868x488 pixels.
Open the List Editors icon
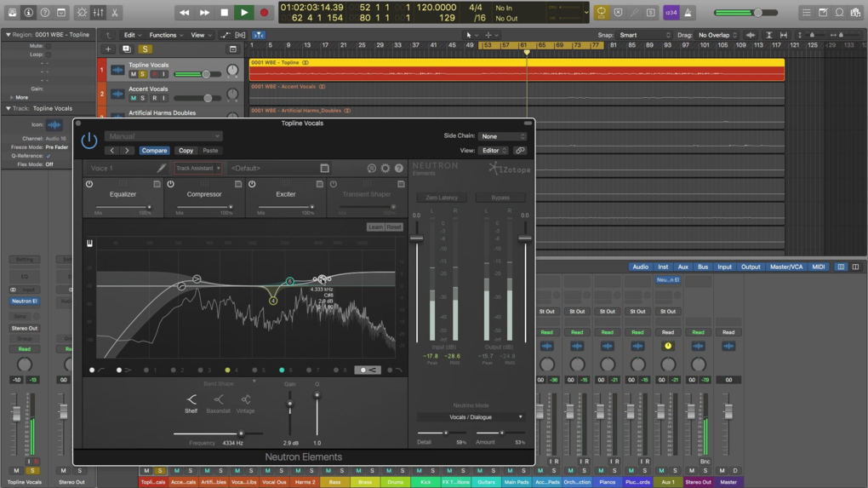click(x=807, y=12)
